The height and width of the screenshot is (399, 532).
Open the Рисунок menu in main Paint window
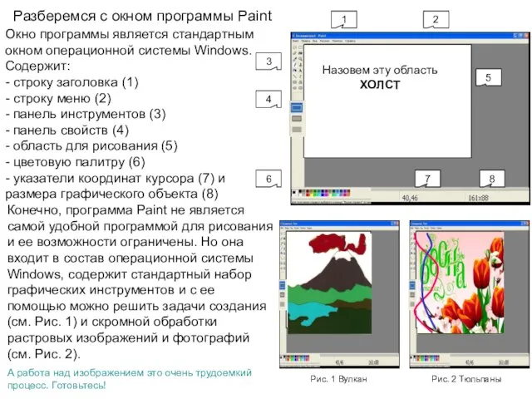[325, 41]
